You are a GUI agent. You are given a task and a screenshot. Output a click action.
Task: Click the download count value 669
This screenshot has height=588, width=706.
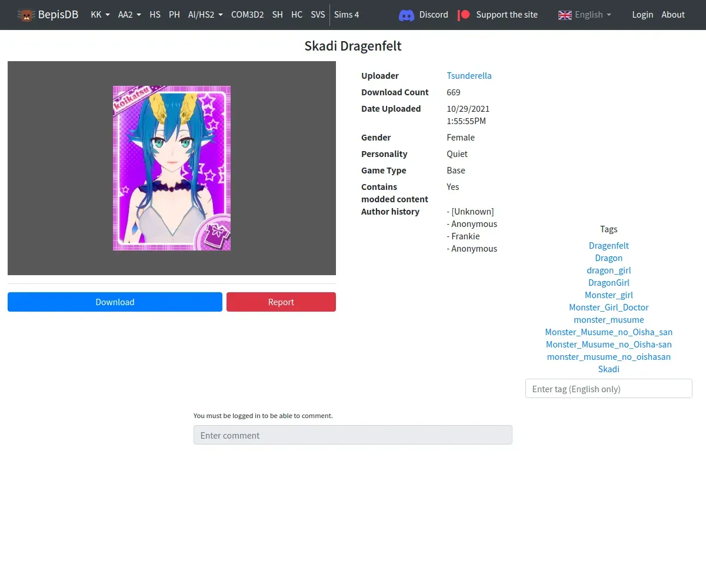pos(454,92)
